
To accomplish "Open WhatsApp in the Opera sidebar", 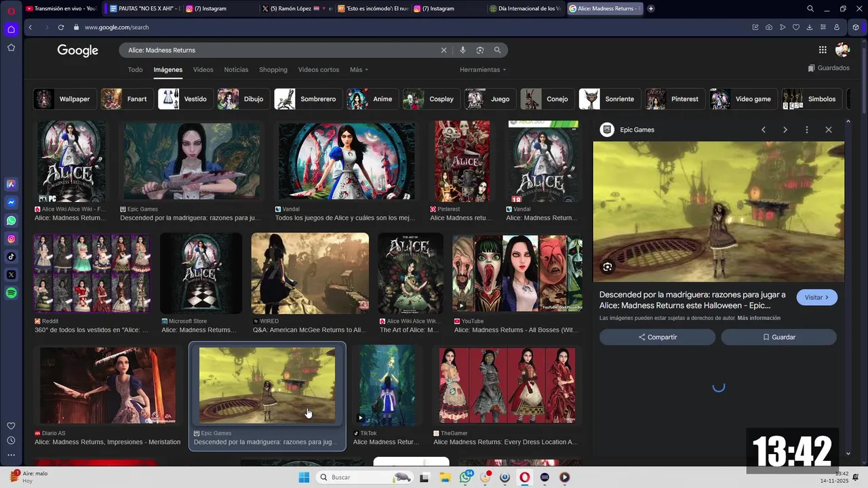I will [12, 221].
